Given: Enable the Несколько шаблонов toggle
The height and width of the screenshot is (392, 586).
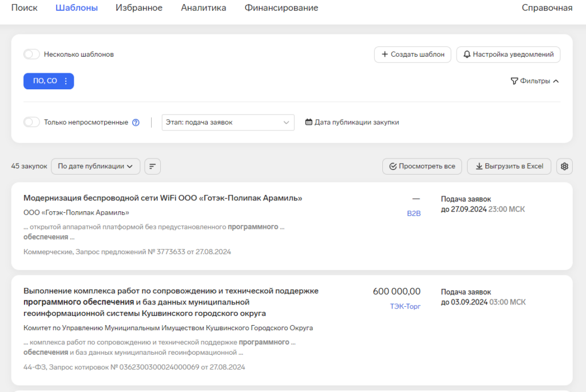Looking at the screenshot, I should point(32,54).
